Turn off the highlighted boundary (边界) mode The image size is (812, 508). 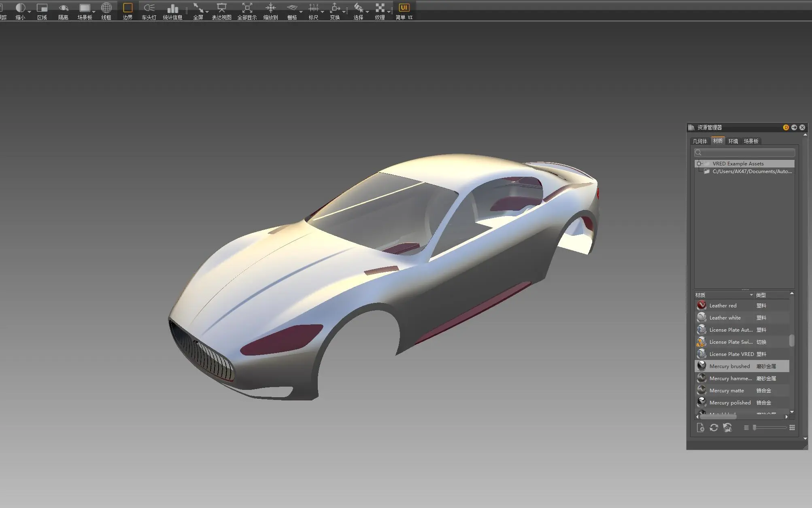pyautogui.click(x=128, y=8)
